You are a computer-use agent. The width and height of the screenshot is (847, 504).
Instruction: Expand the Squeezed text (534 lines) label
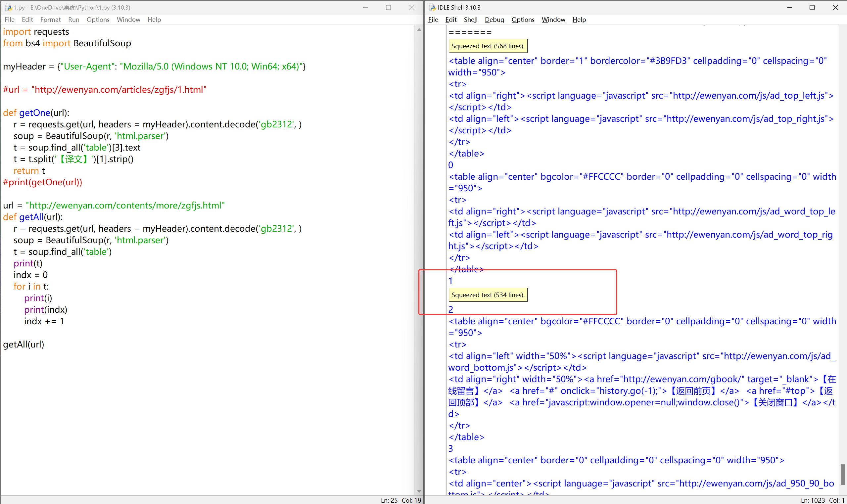488,295
